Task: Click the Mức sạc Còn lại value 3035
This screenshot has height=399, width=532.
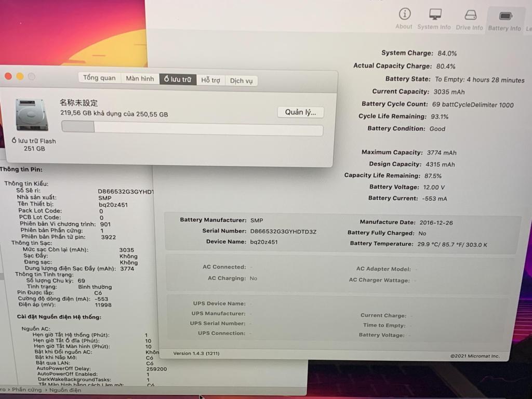Action: coord(127,250)
